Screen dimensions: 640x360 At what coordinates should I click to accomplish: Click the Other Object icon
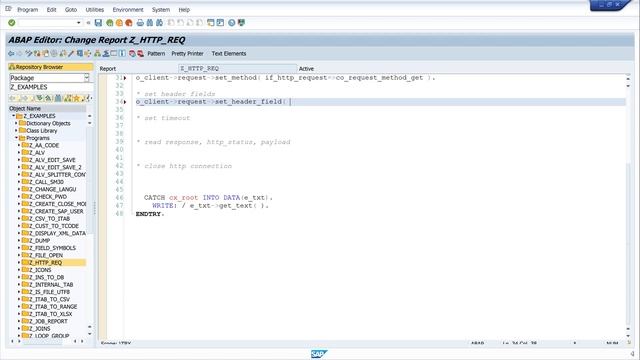[45, 53]
